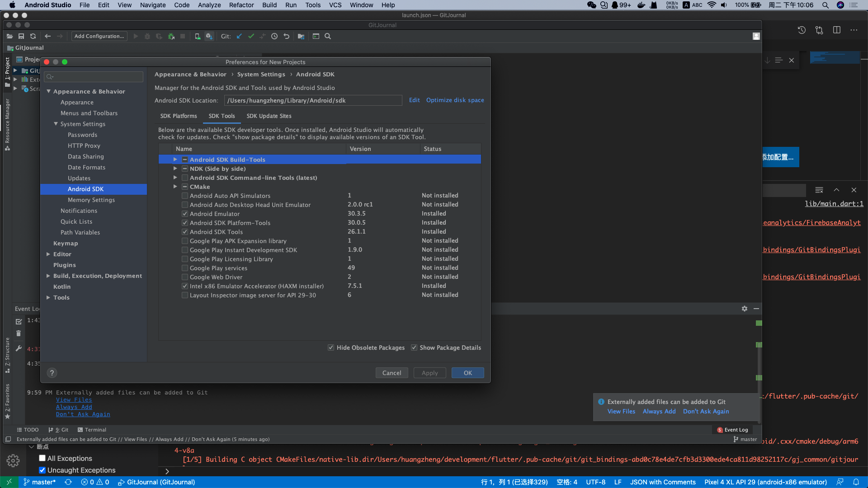Click the Android SDK Location path field
Image resolution: width=868 pixels, height=488 pixels.
[x=313, y=100]
